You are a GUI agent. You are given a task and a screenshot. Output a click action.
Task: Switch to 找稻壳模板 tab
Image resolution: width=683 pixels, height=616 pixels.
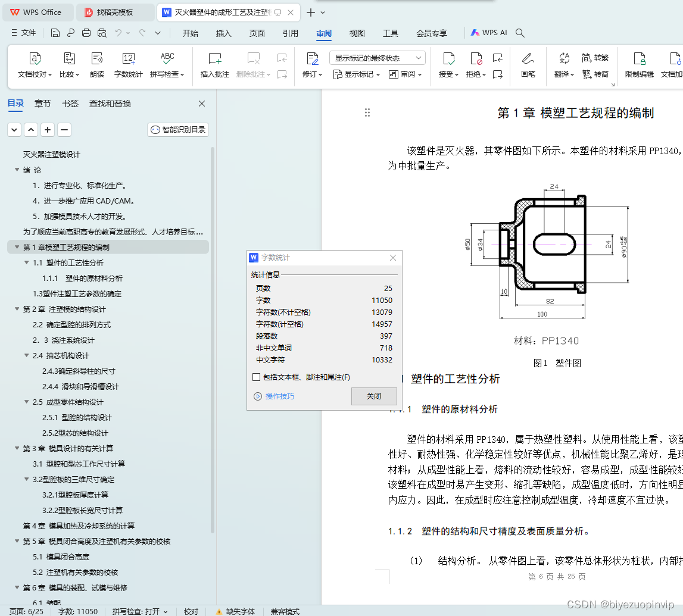[x=115, y=12]
